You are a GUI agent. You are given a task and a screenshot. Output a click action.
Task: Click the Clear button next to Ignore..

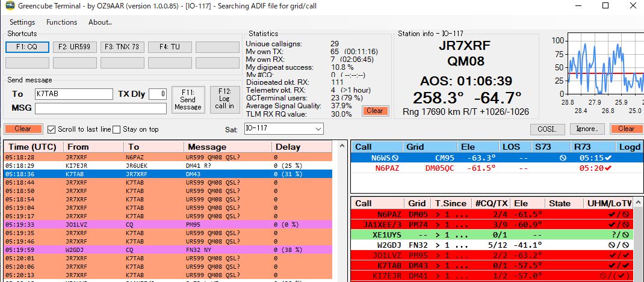point(627,129)
